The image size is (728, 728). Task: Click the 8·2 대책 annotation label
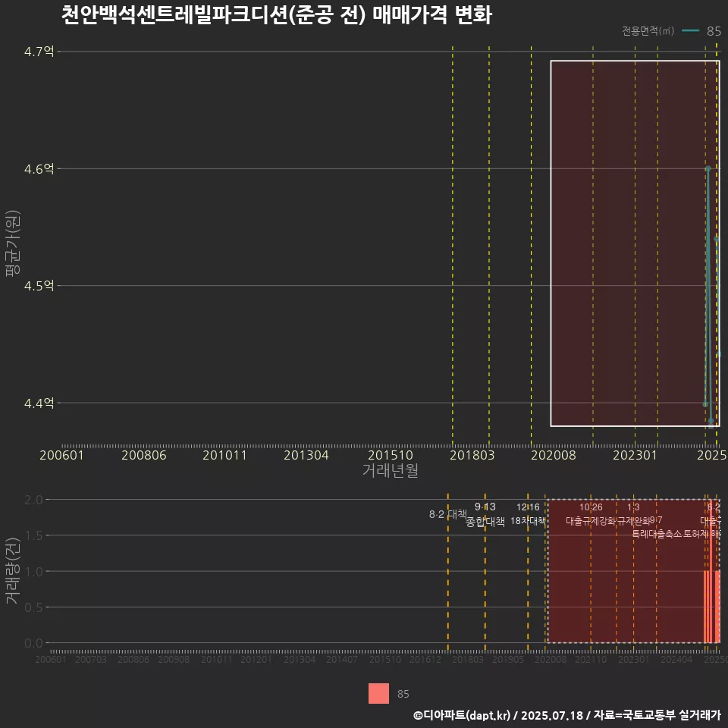pos(447,514)
